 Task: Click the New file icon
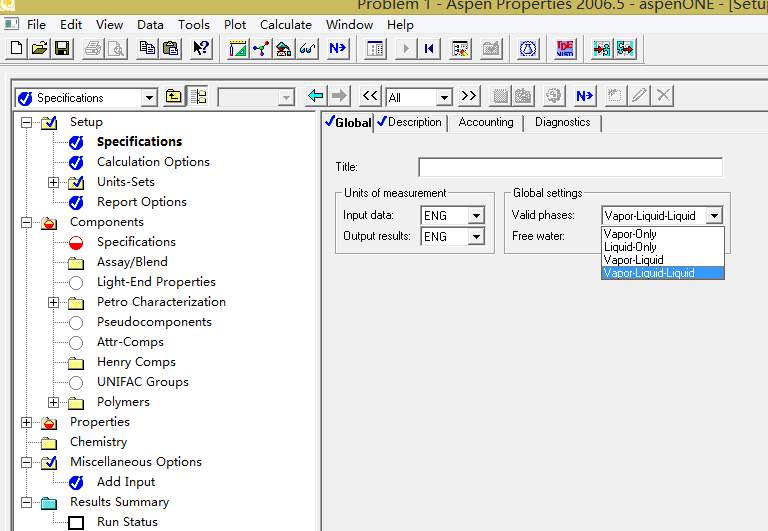16,48
